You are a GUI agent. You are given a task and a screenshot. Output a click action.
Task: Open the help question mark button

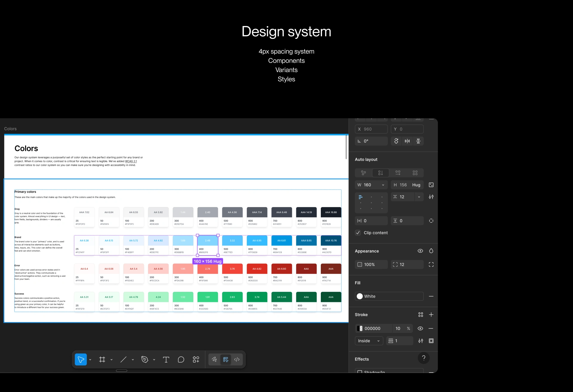pos(423,358)
